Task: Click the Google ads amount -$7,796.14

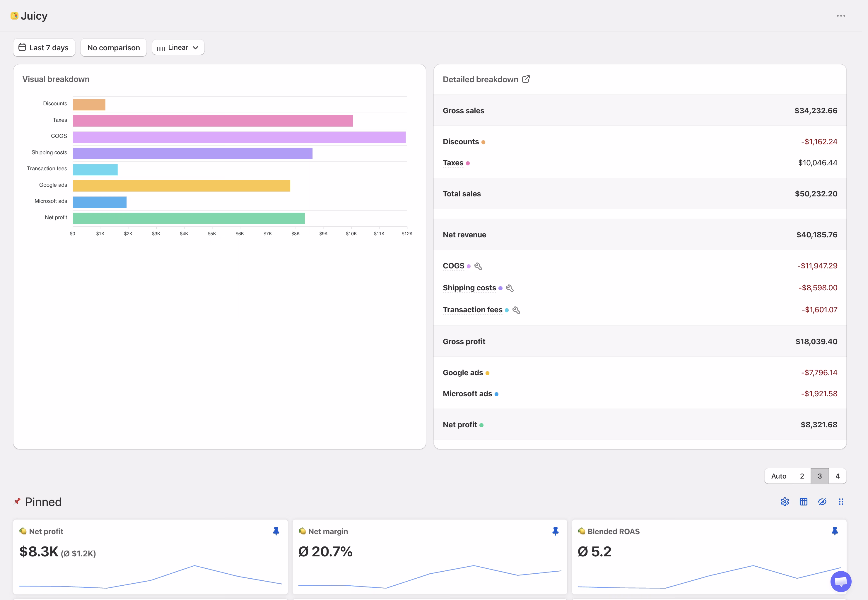Action: (819, 373)
